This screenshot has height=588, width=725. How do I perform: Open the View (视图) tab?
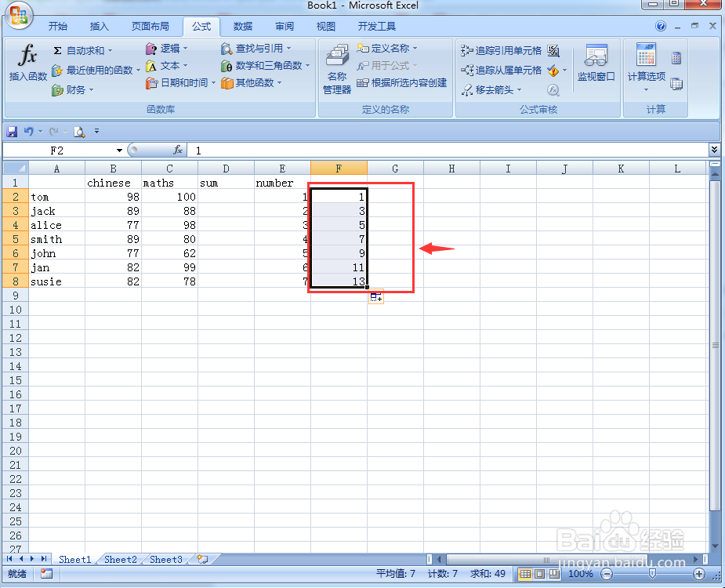tap(325, 27)
